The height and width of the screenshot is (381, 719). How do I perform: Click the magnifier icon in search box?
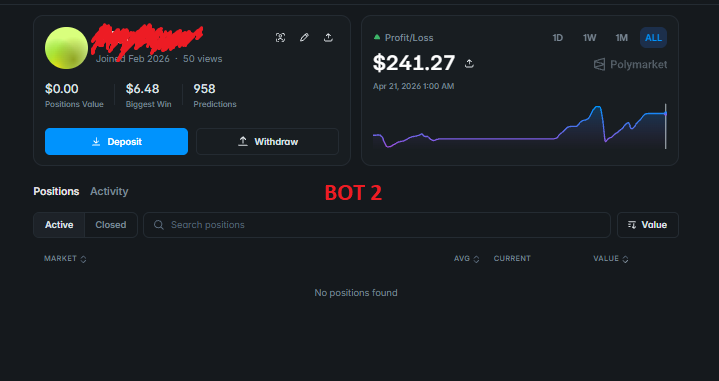[159, 225]
